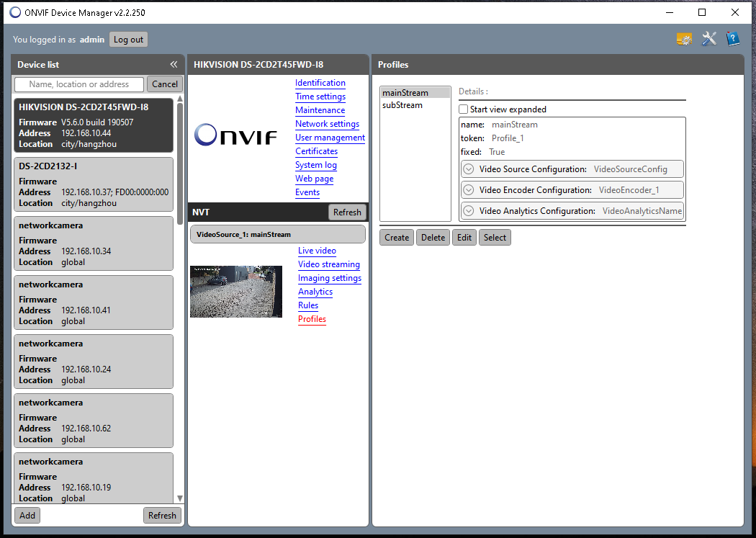Refresh the device list
The height and width of the screenshot is (538, 756).
(x=162, y=516)
